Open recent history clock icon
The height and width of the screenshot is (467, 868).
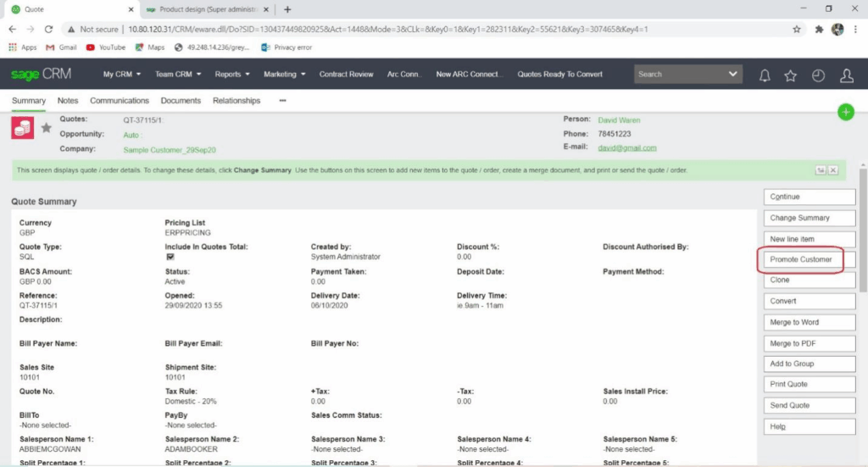818,75
